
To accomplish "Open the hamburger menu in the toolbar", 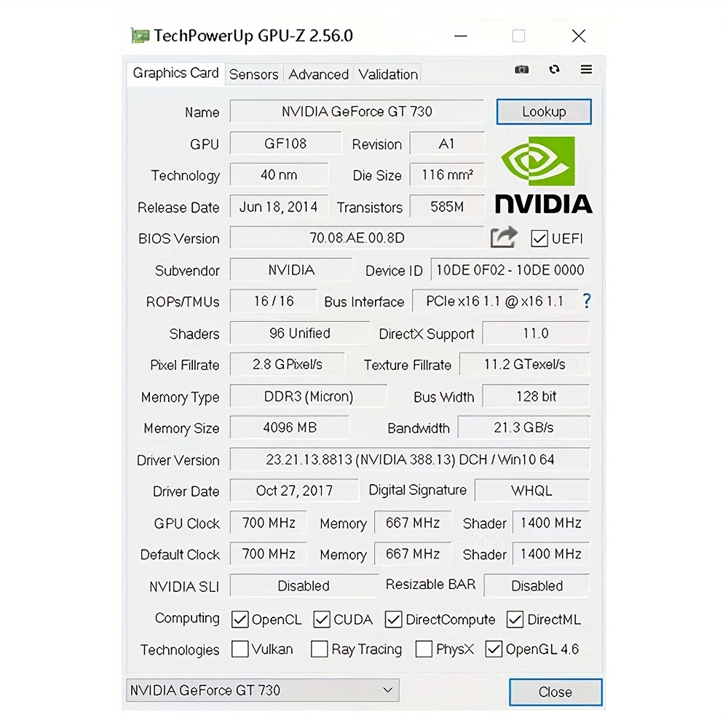I will click(x=586, y=70).
